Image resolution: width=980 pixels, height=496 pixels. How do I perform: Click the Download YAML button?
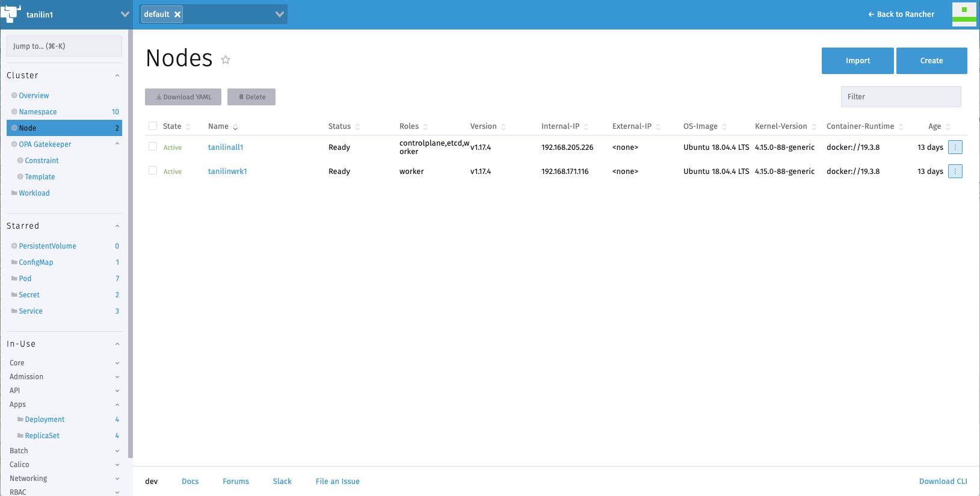tap(183, 97)
